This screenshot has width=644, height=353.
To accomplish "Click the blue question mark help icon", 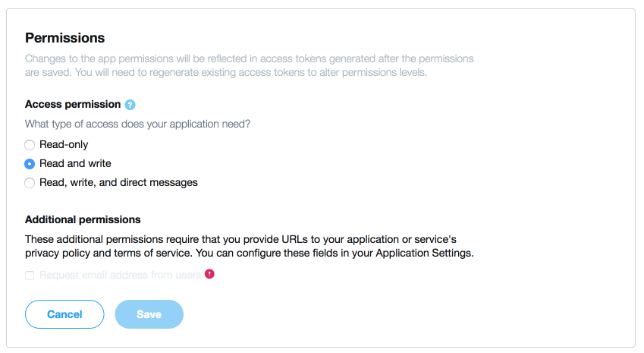I will click(130, 105).
